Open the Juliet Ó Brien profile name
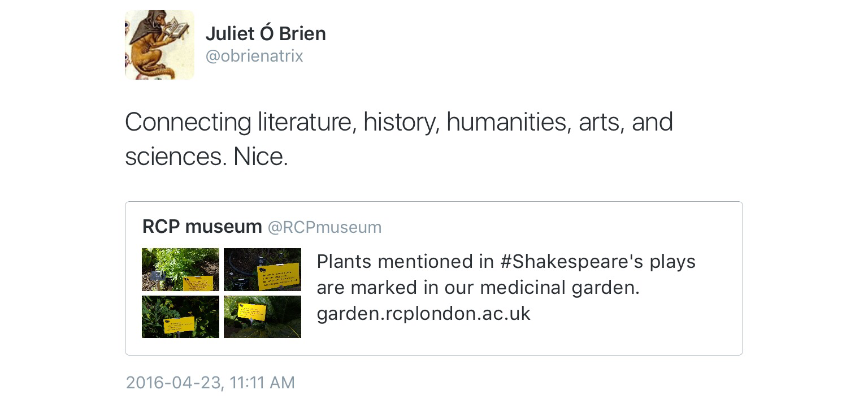 [x=265, y=33]
